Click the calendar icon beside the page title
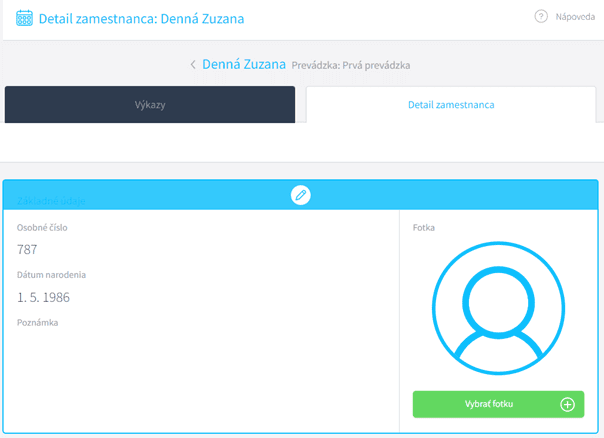 tap(24, 18)
